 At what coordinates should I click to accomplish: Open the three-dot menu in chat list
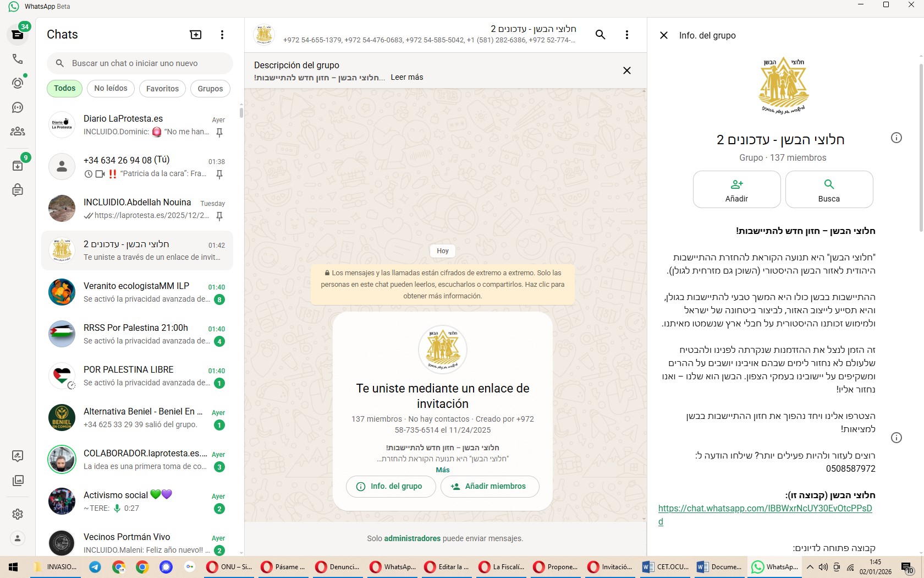(222, 34)
